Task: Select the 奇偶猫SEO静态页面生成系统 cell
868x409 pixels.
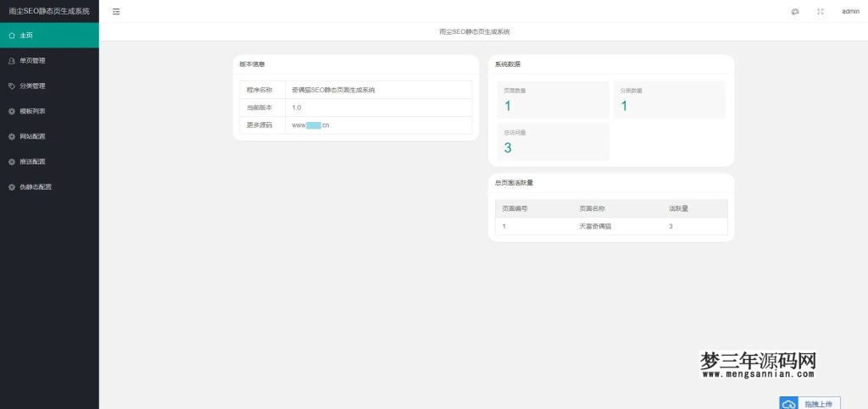Action: coord(379,90)
